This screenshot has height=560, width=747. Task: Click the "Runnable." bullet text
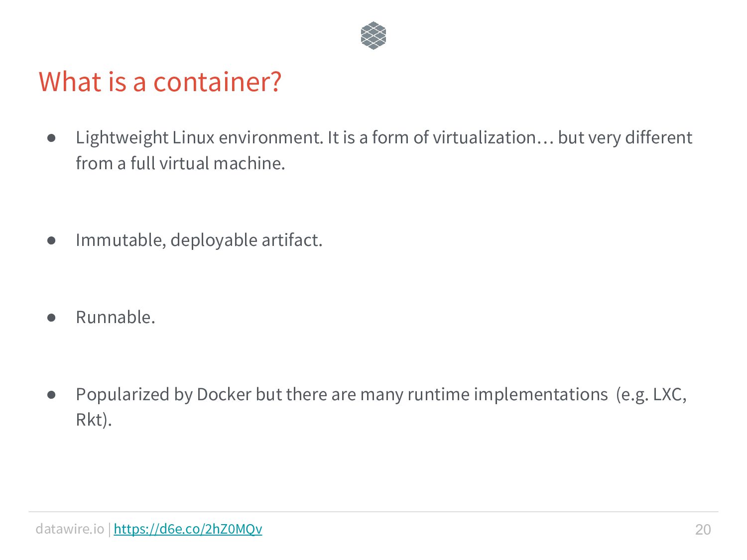tap(116, 317)
